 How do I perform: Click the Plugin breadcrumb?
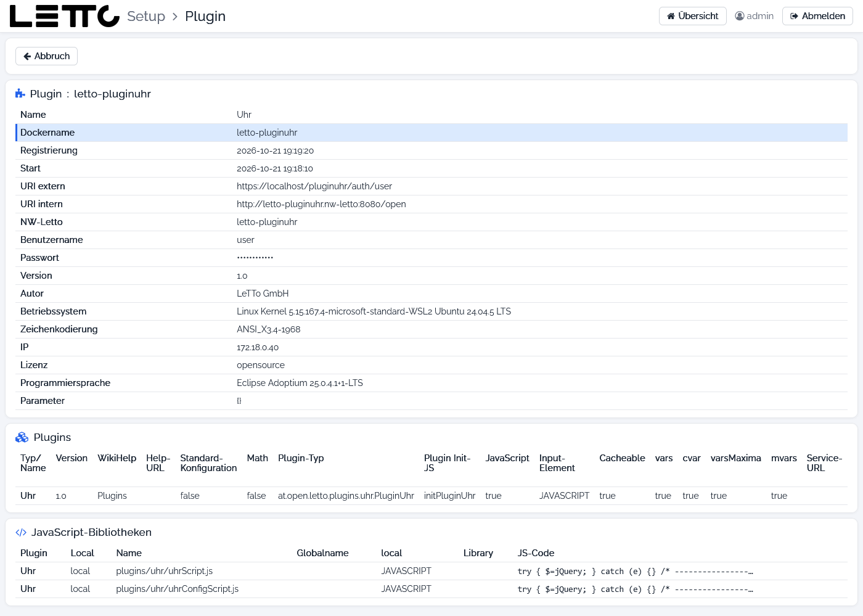(x=205, y=16)
